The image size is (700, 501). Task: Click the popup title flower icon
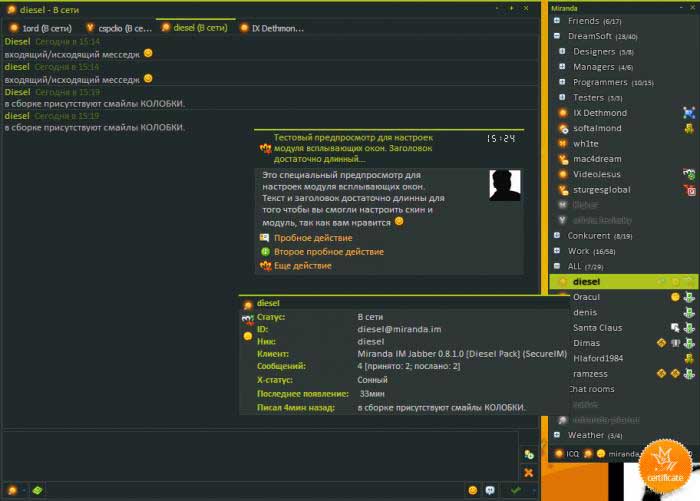click(265, 148)
